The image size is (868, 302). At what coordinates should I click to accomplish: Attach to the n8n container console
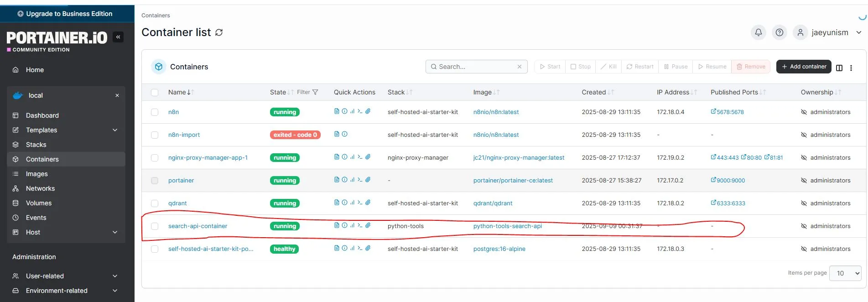(x=368, y=111)
